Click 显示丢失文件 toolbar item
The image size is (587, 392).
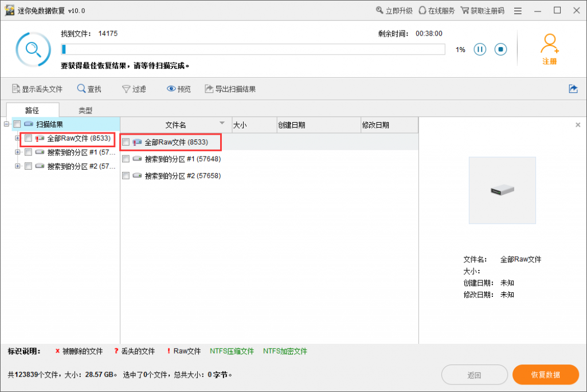(37, 89)
